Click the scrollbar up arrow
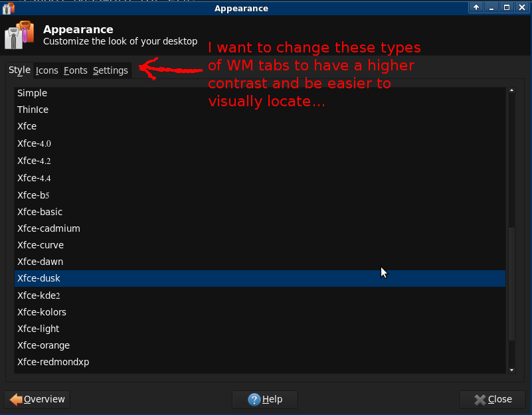The height and width of the screenshot is (415, 532). click(512, 90)
